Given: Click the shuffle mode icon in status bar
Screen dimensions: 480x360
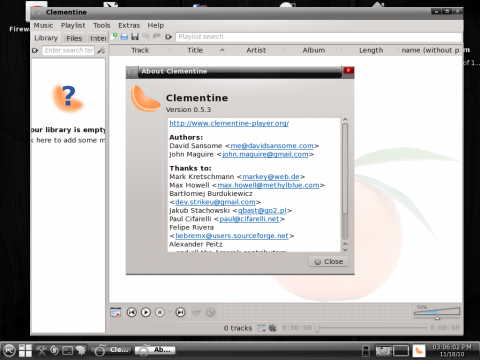Looking at the screenshot, I should coord(272,328).
